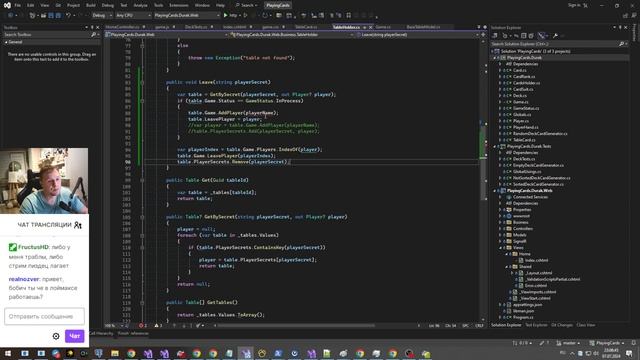Click the purple Чат send button
Viewport: 640px width, 360px height.
[x=75, y=336]
